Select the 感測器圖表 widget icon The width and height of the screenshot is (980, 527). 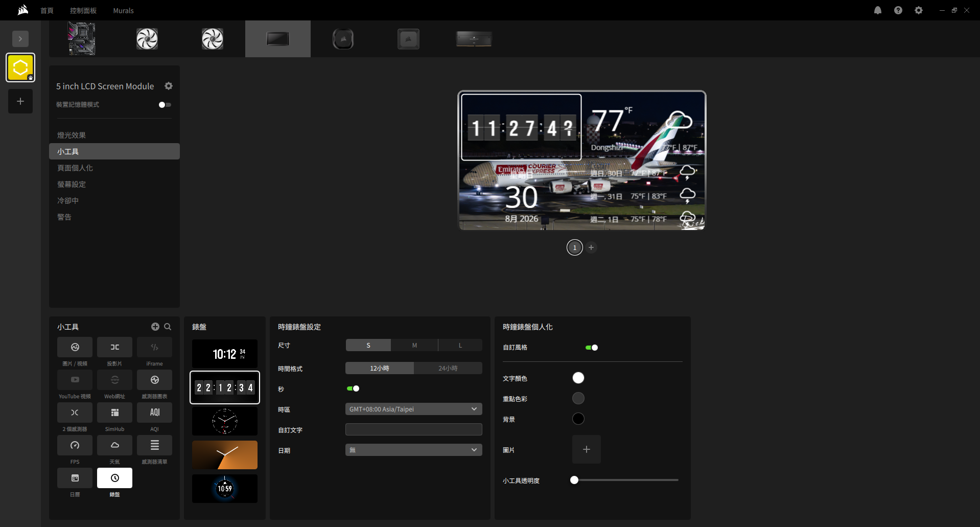pos(154,380)
